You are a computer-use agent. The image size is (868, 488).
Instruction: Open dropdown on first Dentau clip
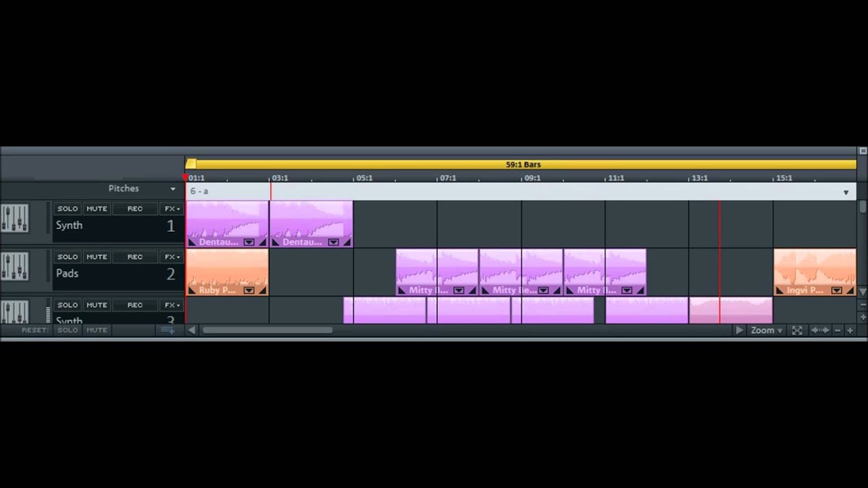pos(249,242)
